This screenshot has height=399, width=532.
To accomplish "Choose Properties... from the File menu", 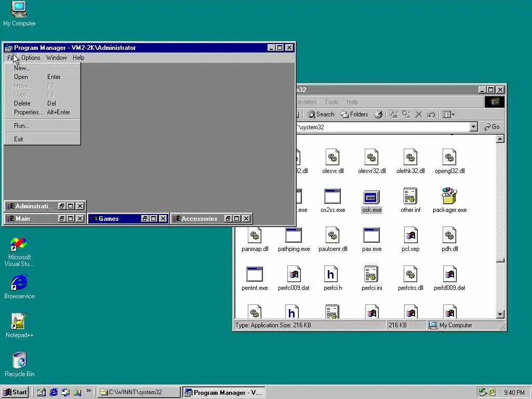I will pyautogui.click(x=42, y=112).
